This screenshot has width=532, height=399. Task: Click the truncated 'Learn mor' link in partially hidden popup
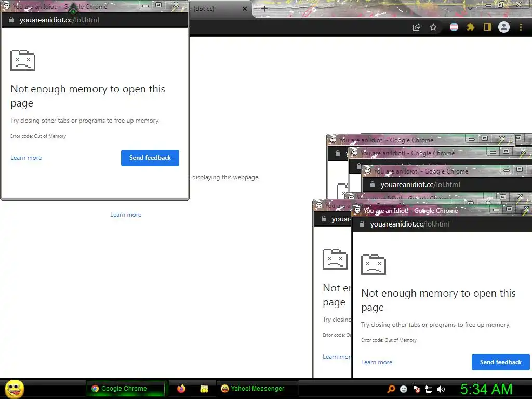point(337,357)
